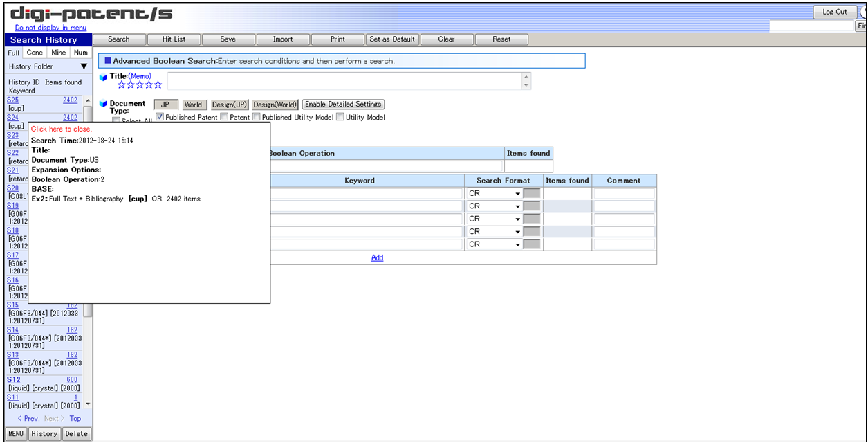868x443 pixels.
Task: Open history entry S24
Action: pos(12,118)
